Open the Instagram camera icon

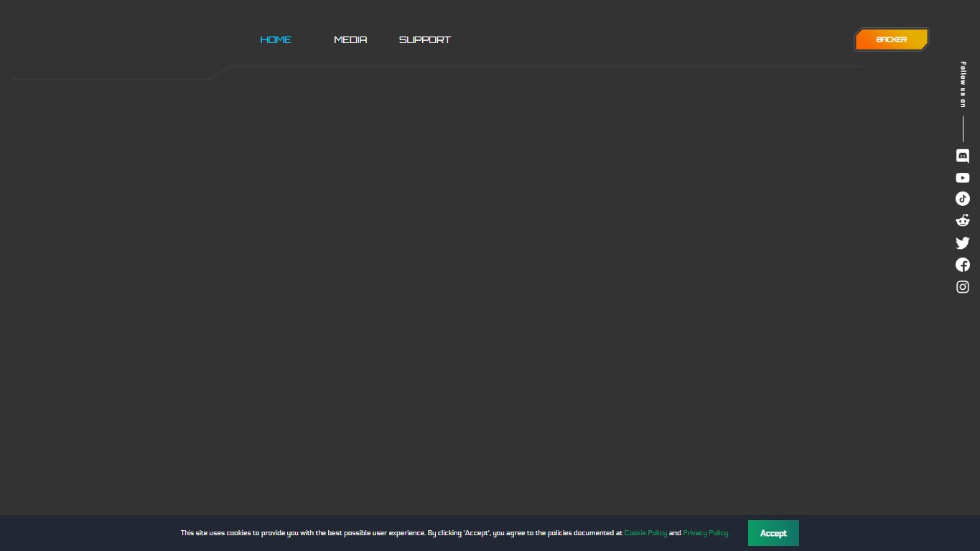click(x=963, y=287)
